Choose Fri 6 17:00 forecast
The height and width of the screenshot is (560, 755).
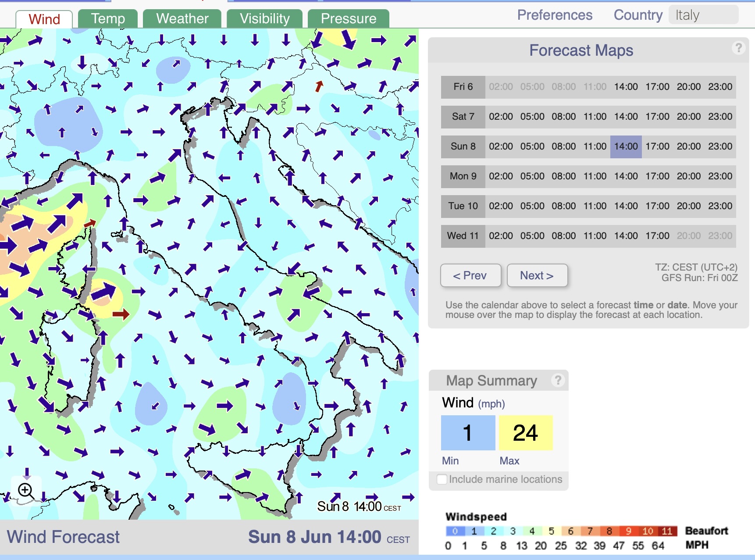click(657, 87)
